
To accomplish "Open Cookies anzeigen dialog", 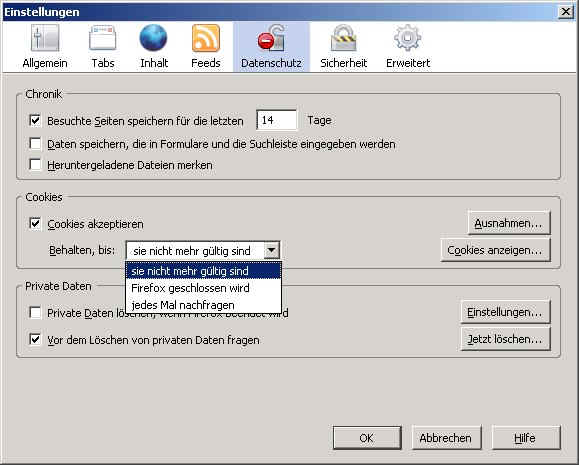I will click(495, 250).
